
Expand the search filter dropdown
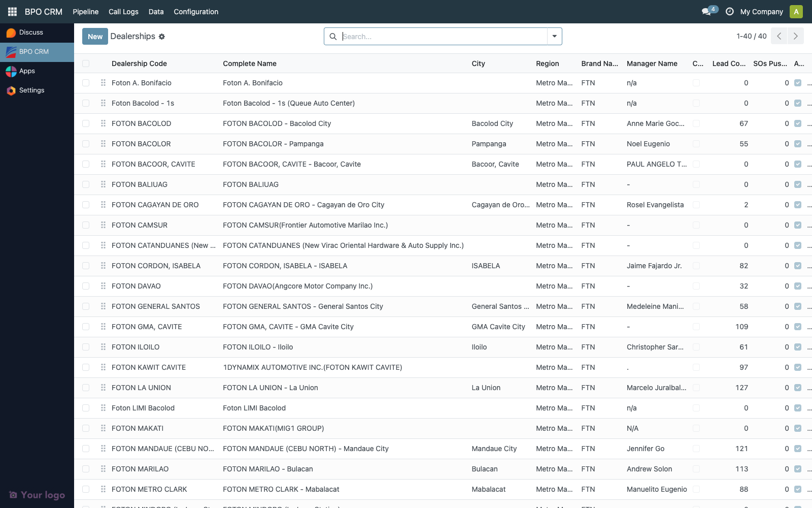click(554, 36)
